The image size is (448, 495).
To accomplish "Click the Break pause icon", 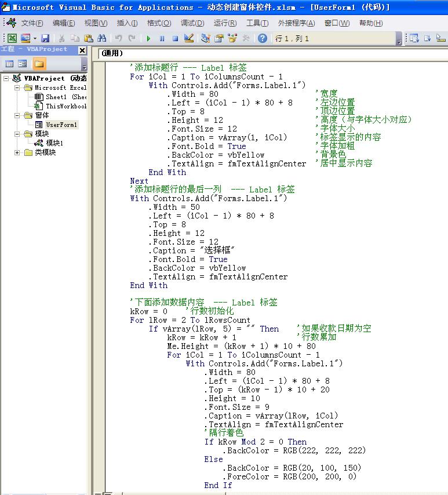I will click(162, 39).
